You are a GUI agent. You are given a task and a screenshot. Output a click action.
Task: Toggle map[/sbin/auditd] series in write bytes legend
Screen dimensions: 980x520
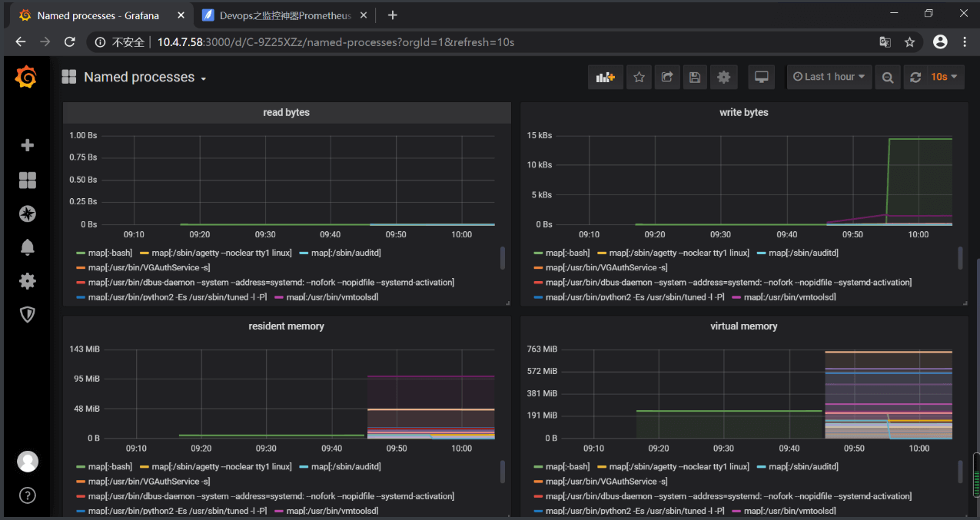(805, 253)
